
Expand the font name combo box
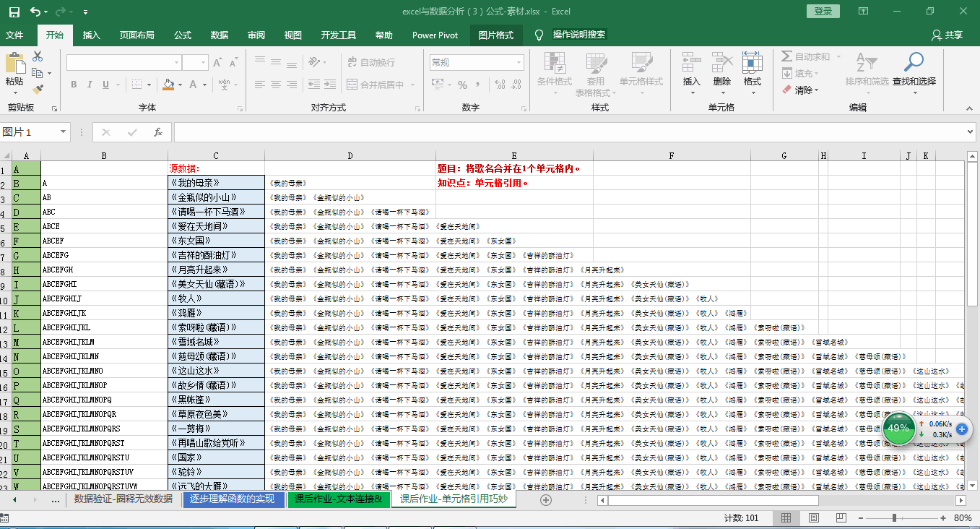176,63
